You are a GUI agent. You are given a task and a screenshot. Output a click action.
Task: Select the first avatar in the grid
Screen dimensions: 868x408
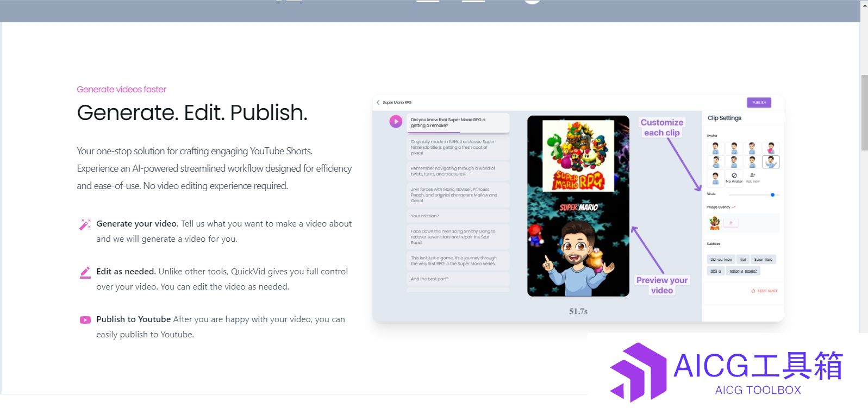click(715, 148)
